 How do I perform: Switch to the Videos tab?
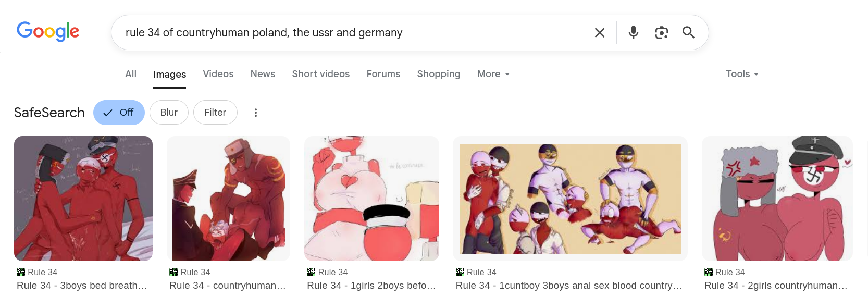(x=218, y=74)
